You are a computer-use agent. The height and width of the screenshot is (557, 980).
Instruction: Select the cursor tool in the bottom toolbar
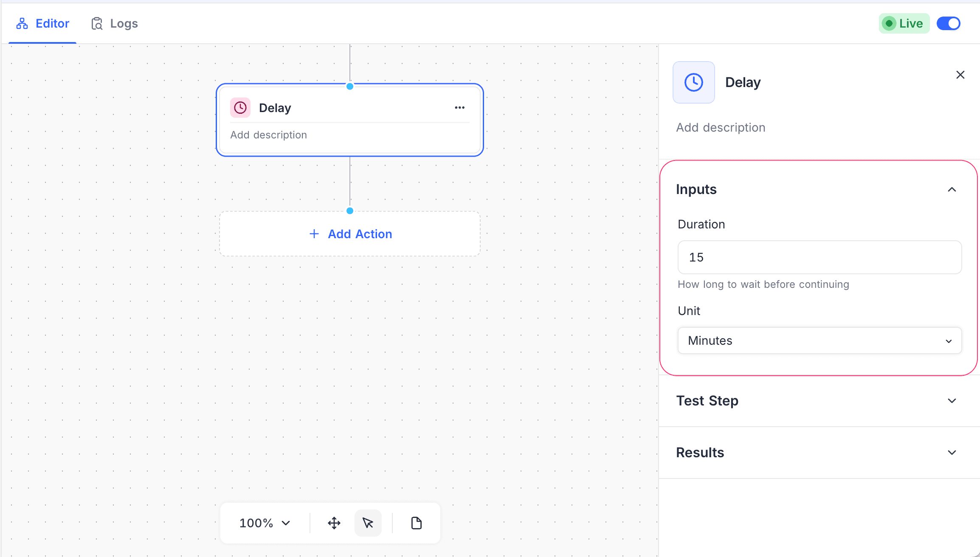point(368,523)
